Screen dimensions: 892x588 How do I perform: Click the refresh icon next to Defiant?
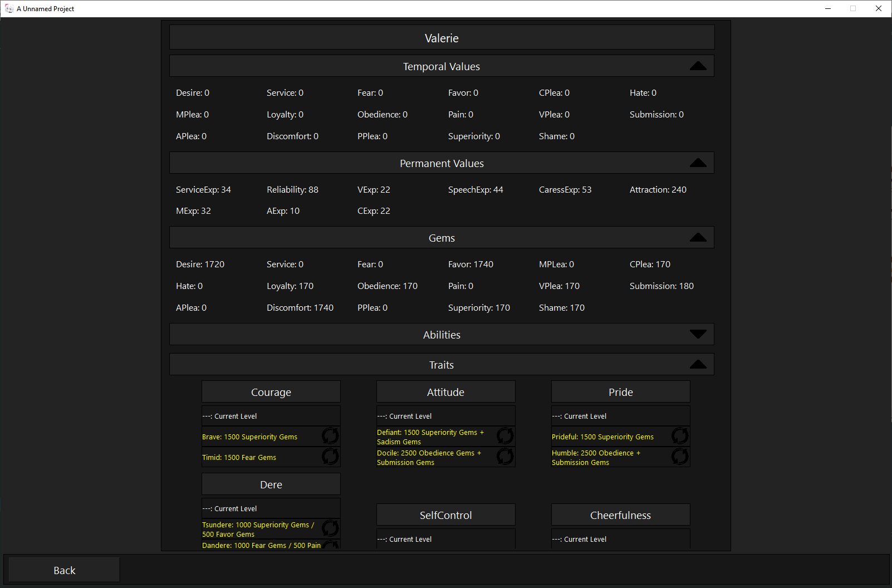[x=505, y=436]
